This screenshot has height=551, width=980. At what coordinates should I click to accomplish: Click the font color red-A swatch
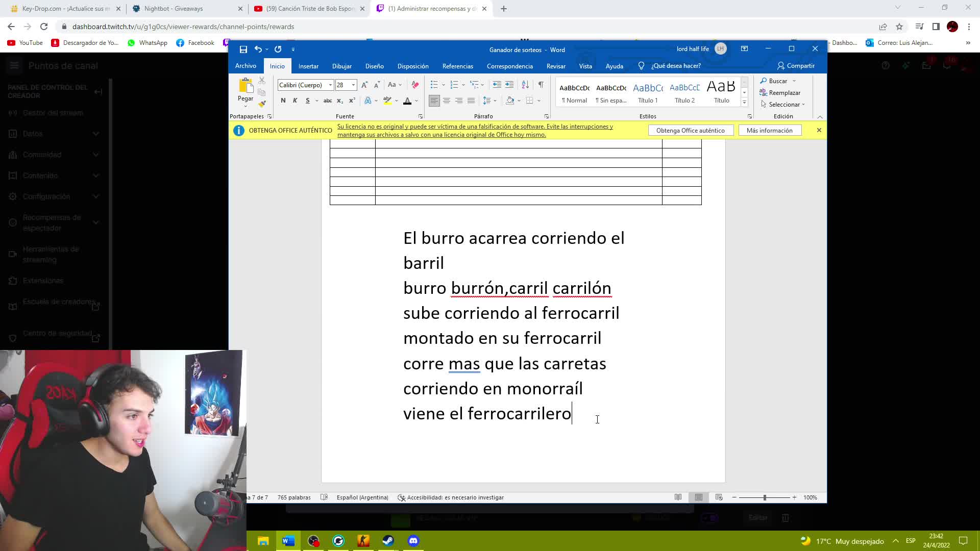click(x=407, y=101)
